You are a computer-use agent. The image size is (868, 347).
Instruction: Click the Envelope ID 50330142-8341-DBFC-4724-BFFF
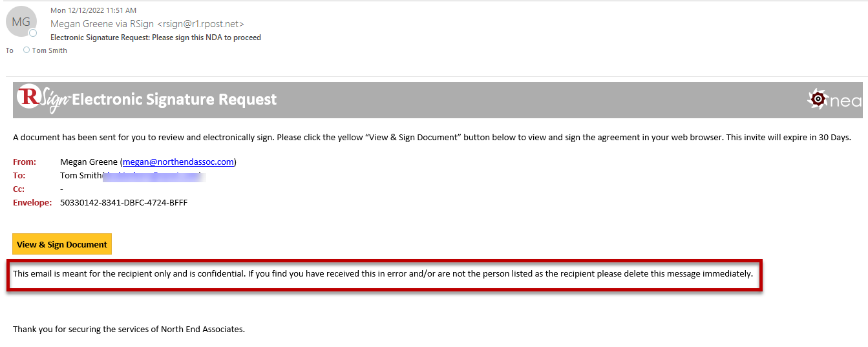pos(124,203)
